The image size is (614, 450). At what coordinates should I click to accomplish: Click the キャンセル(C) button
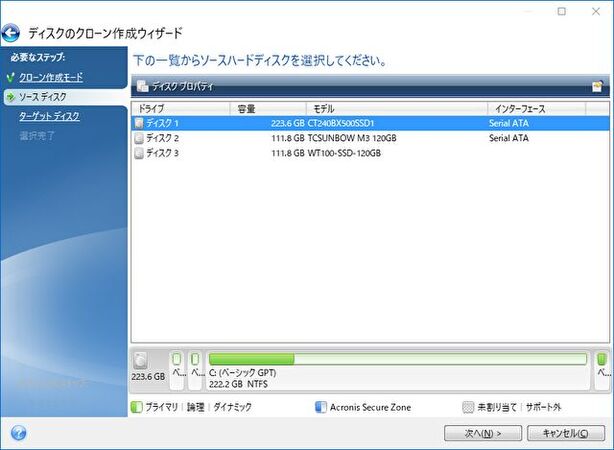click(x=565, y=433)
